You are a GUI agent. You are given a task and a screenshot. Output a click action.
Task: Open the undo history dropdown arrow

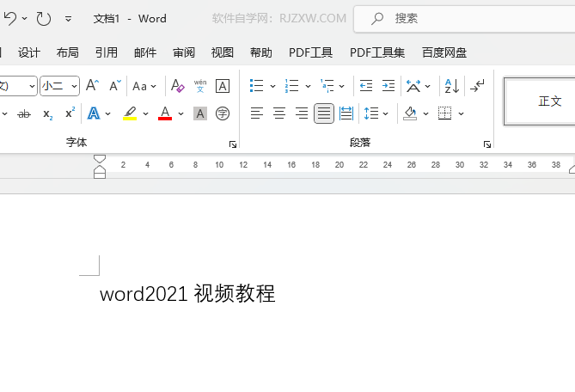(25, 18)
